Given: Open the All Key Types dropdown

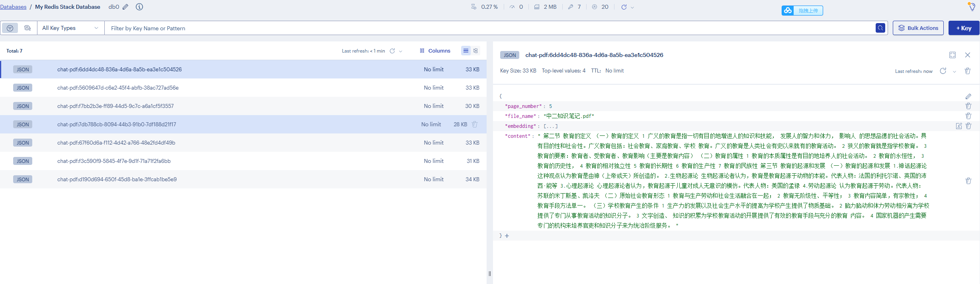Looking at the screenshot, I should 71,28.
